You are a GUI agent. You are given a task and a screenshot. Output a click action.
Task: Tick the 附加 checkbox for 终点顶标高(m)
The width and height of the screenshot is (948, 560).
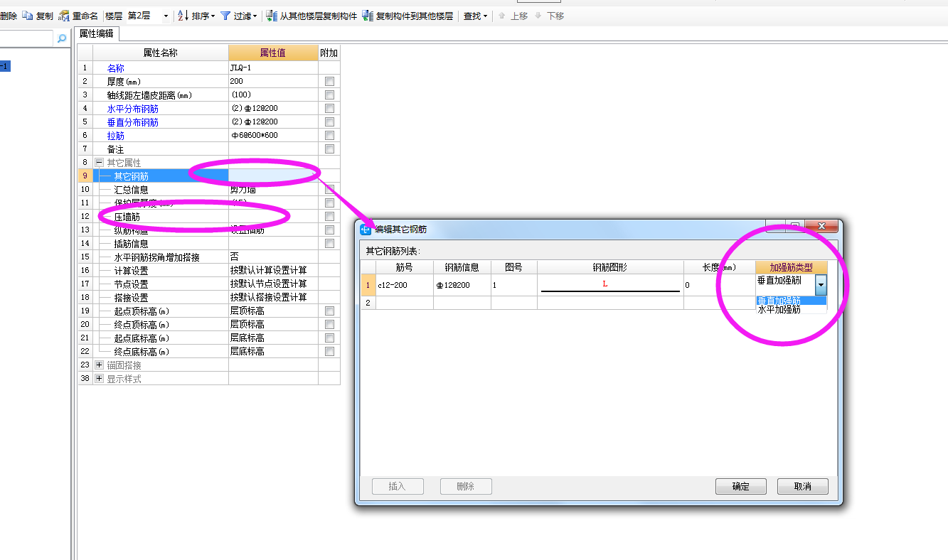[329, 325]
